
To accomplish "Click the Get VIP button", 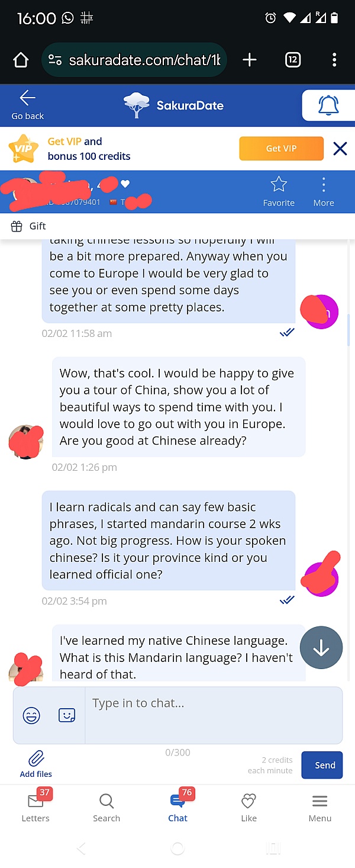I will [282, 149].
